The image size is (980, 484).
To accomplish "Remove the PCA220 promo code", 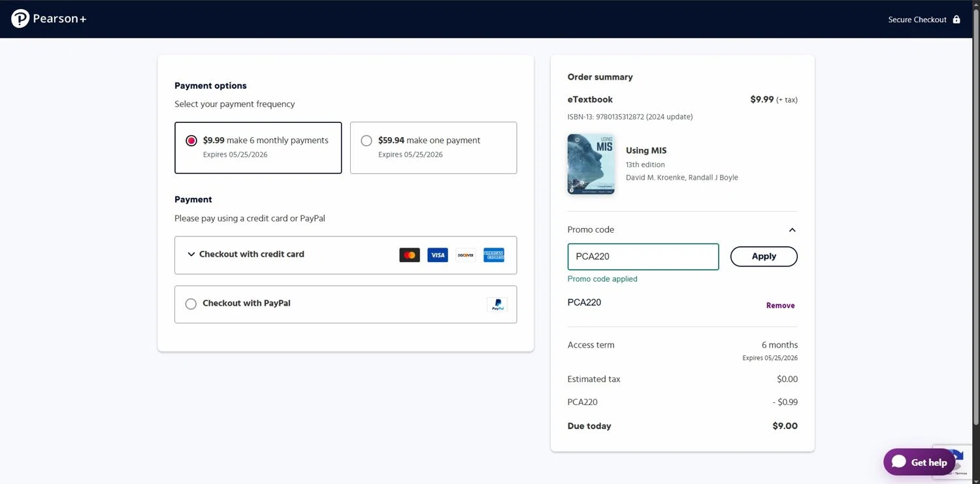I will pos(781,306).
